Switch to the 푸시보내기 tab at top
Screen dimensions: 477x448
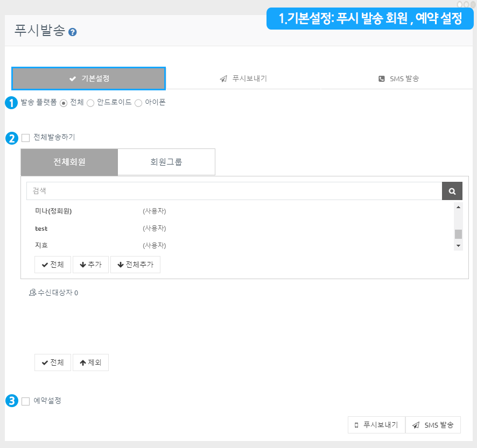click(x=243, y=79)
